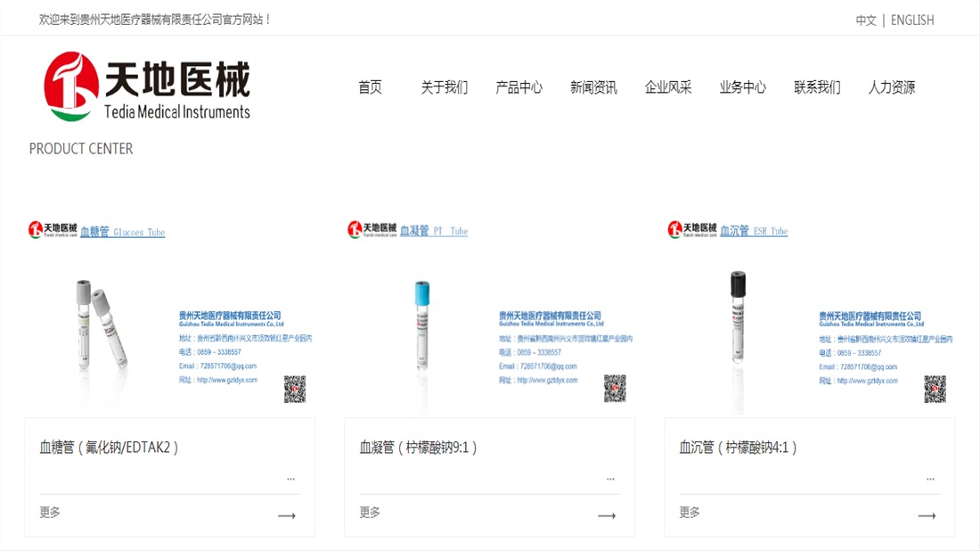This screenshot has width=980, height=551.
Task: Open the 人力资源 navigation menu
Action: point(893,87)
